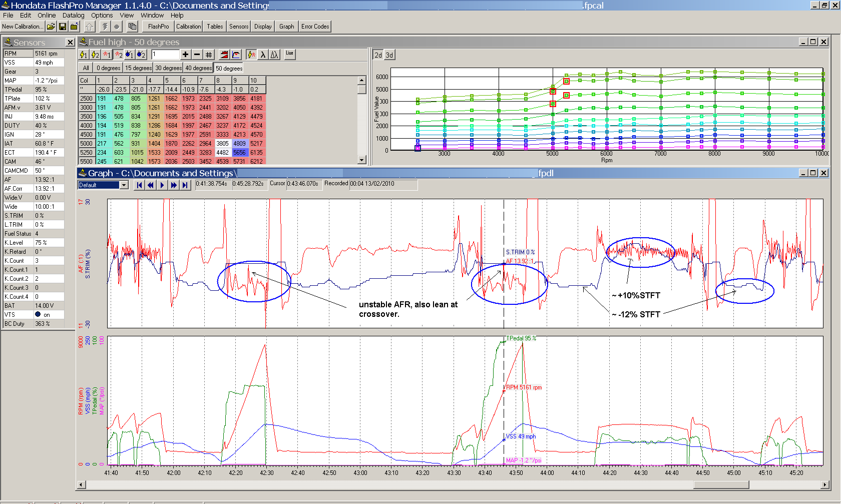Click the fuel table scrollbar down arrow
The width and height of the screenshot is (841, 504).
click(x=362, y=160)
